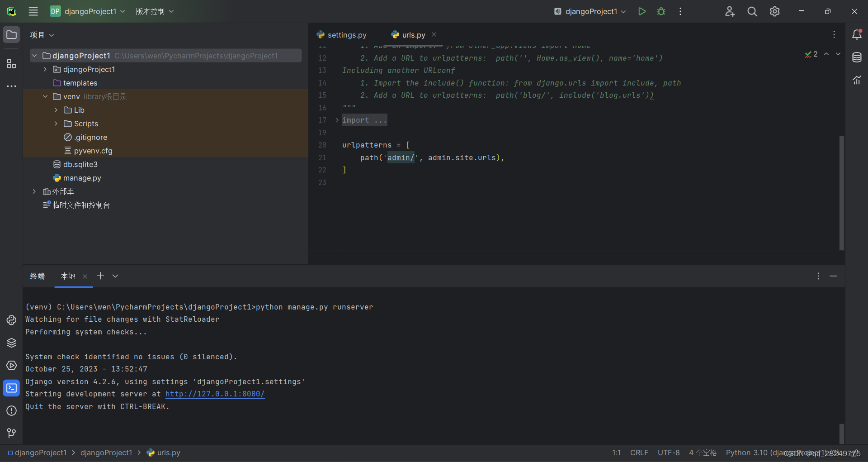Collapse the djangoProject1 root node
The width and height of the screenshot is (868, 462).
(x=34, y=56)
